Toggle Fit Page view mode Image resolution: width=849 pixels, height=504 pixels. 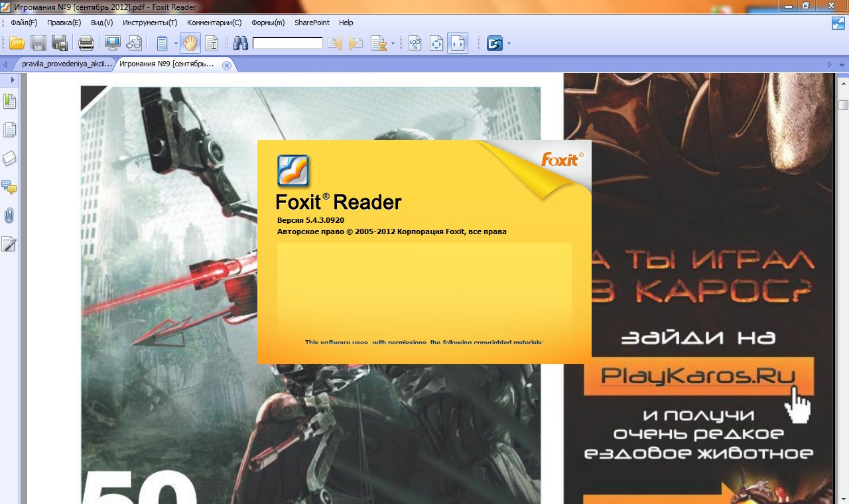pos(436,44)
